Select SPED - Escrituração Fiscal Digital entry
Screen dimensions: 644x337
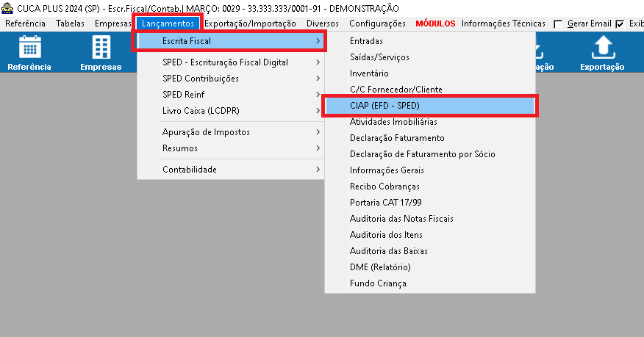(x=230, y=62)
